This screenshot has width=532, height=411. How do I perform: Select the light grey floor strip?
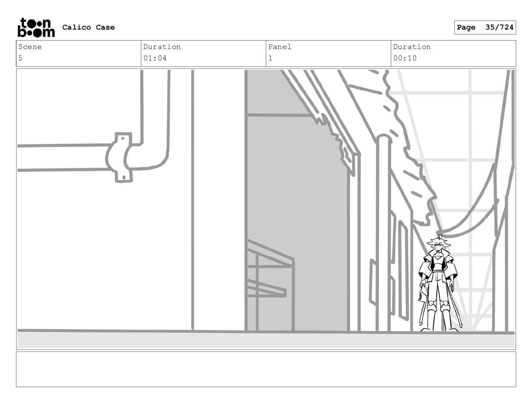[x=266, y=340]
